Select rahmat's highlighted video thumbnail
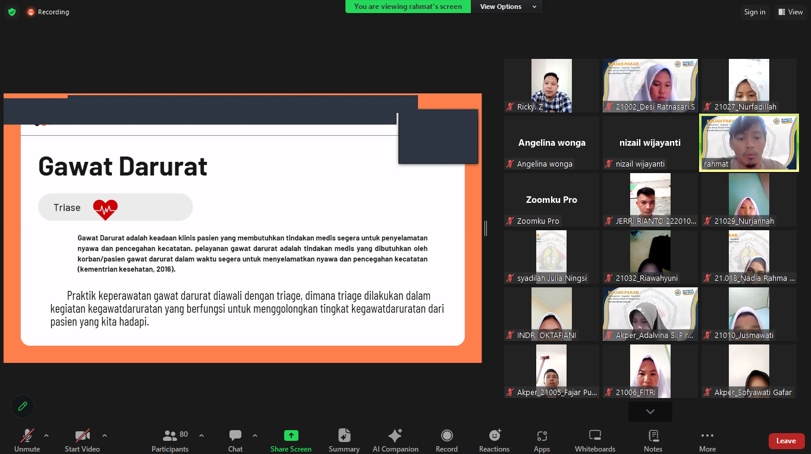This screenshot has width=811, height=454. (x=749, y=142)
